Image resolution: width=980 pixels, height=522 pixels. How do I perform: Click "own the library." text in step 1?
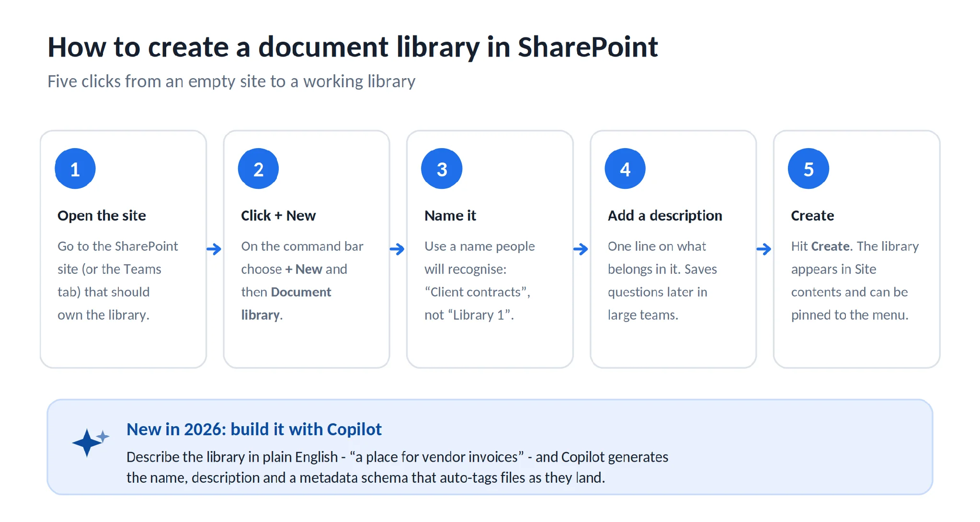[x=103, y=315]
